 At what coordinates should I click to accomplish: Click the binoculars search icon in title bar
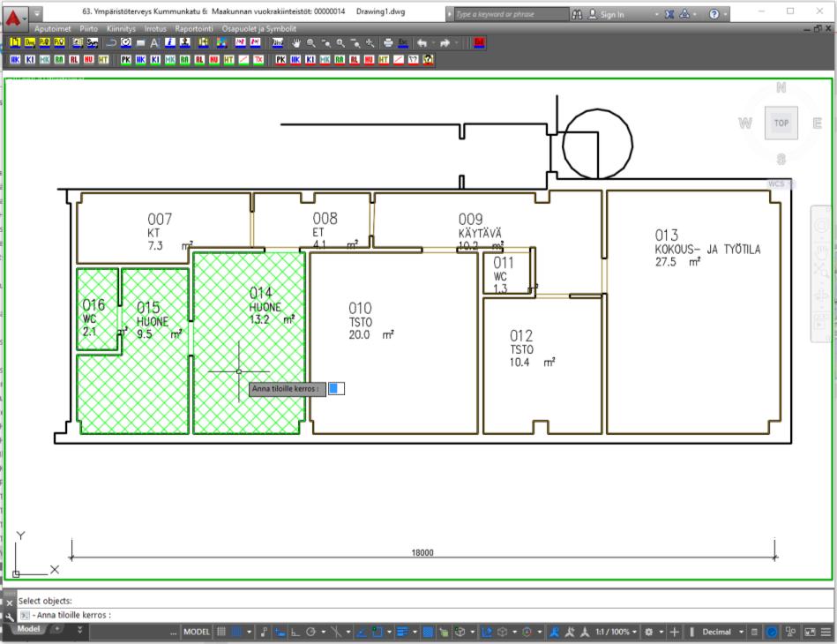577,14
